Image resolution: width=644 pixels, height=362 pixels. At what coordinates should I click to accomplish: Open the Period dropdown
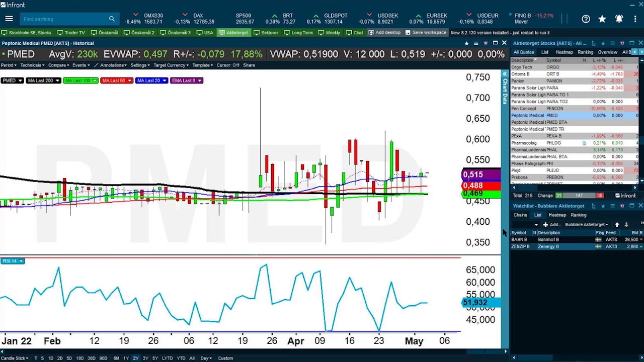tap(9, 65)
